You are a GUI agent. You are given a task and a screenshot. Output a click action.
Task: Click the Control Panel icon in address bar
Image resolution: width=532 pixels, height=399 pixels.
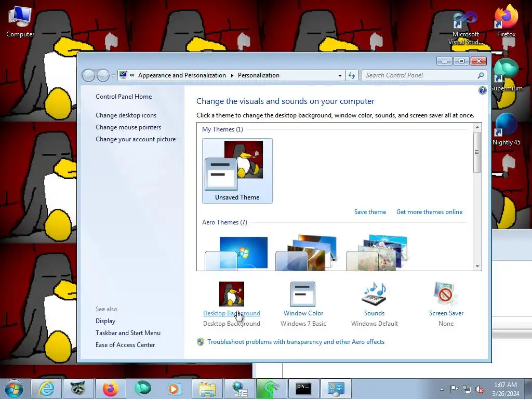[123, 75]
